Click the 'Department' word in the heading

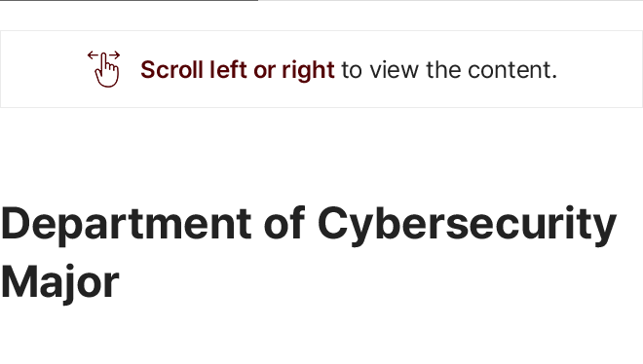[x=127, y=225]
